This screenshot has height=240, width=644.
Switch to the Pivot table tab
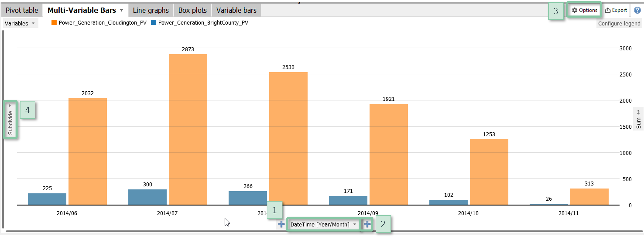pos(22,10)
